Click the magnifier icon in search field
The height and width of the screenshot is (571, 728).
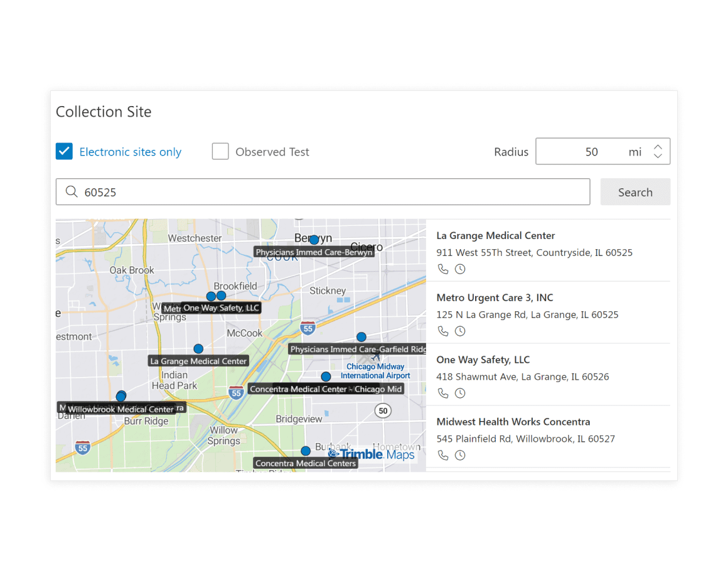coord(72,192)
